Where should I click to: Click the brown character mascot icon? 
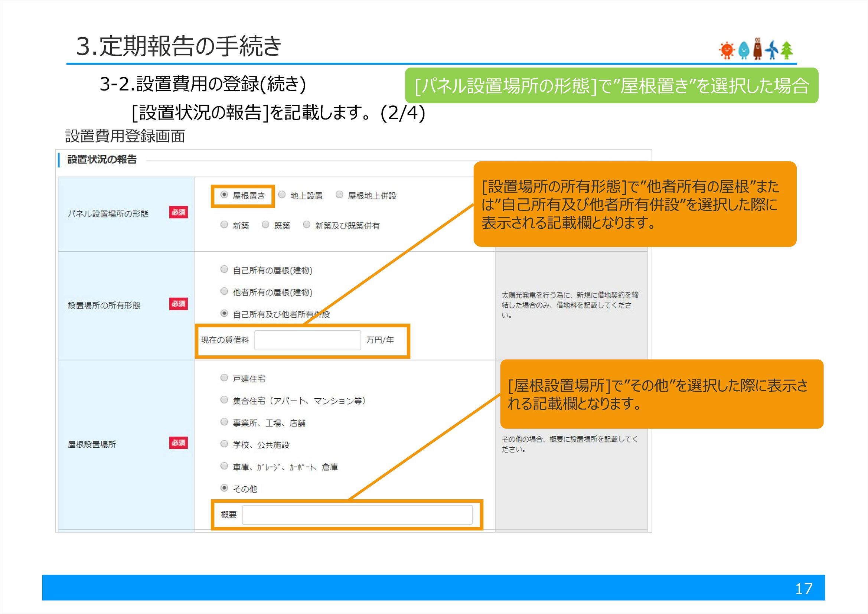pos(758,49)
